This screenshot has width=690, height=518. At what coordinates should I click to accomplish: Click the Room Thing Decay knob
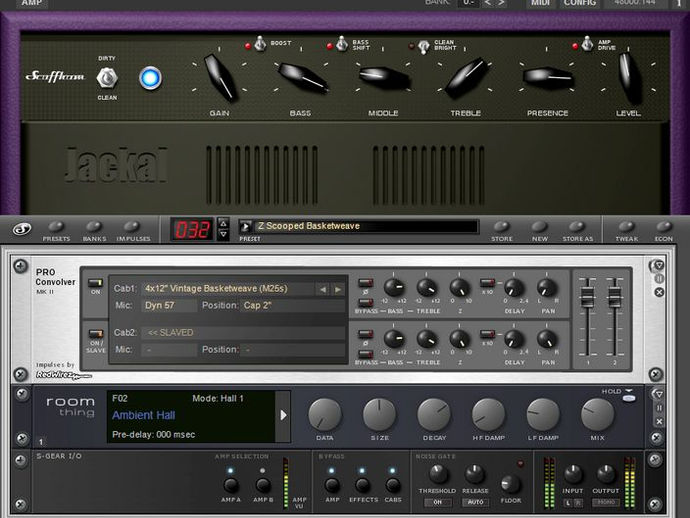coord(434,415)
